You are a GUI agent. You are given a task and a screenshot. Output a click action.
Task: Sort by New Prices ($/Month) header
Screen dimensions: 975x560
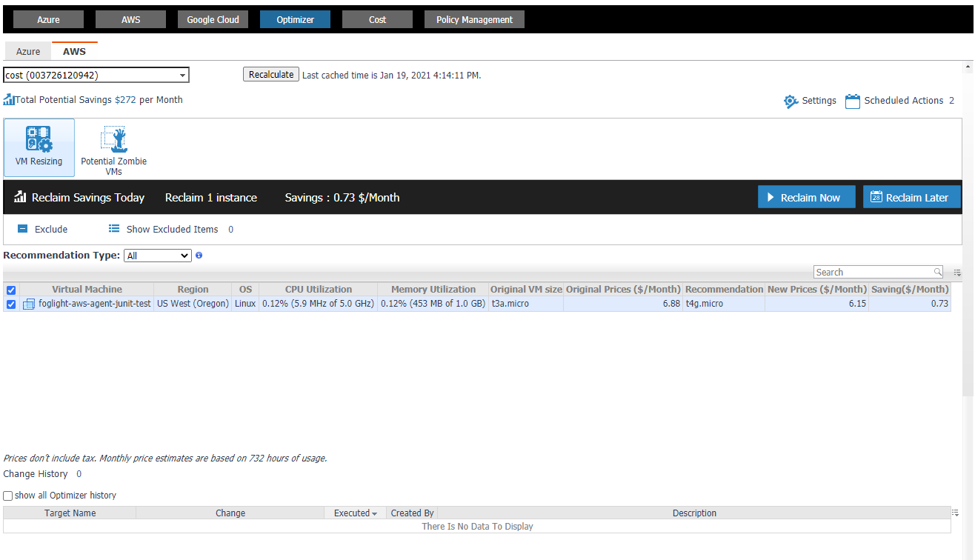816,289
